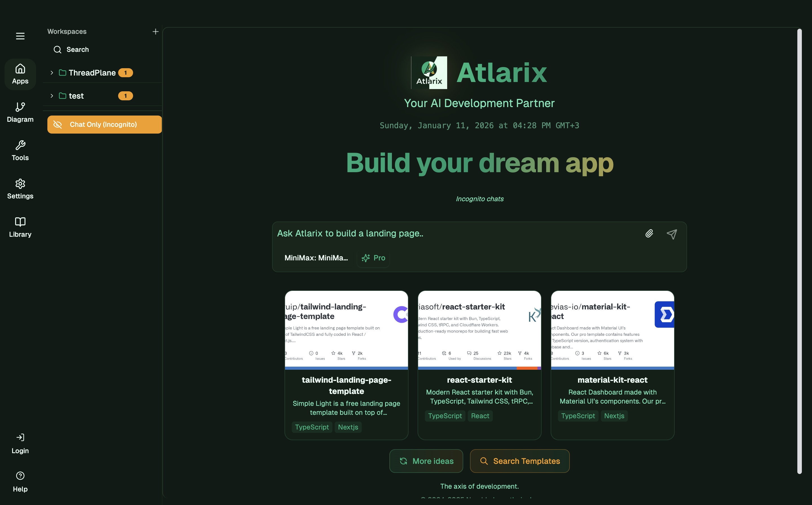Open Settings from the sidebar

pos(20,189)
